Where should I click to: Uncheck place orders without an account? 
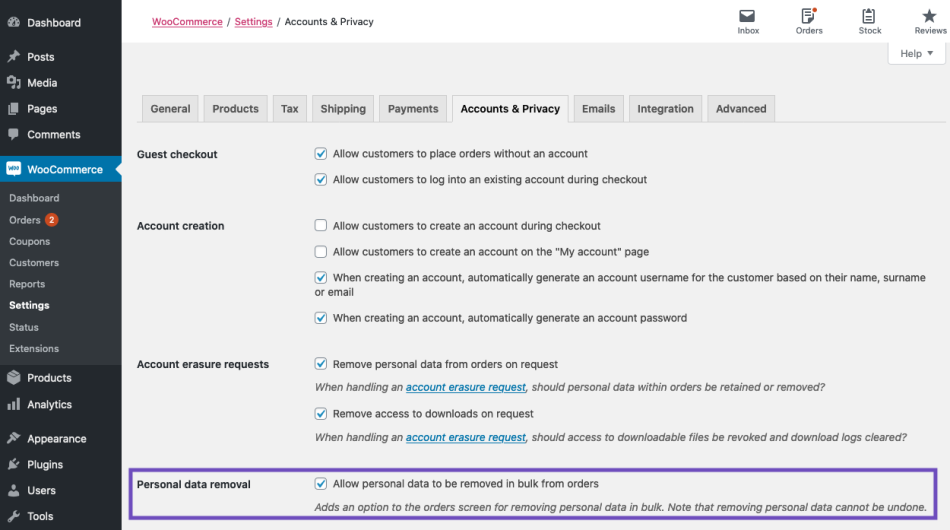[321, 154]
